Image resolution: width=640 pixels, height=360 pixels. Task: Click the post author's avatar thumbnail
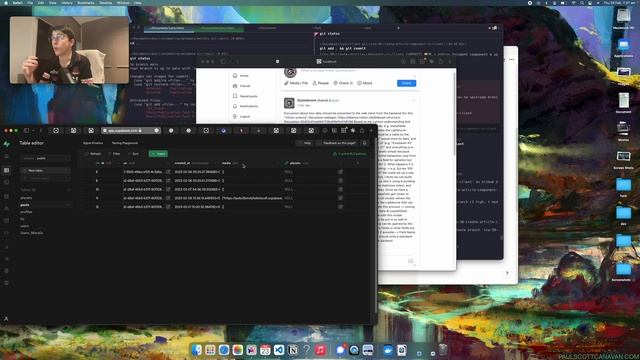(x=289, y=103)
